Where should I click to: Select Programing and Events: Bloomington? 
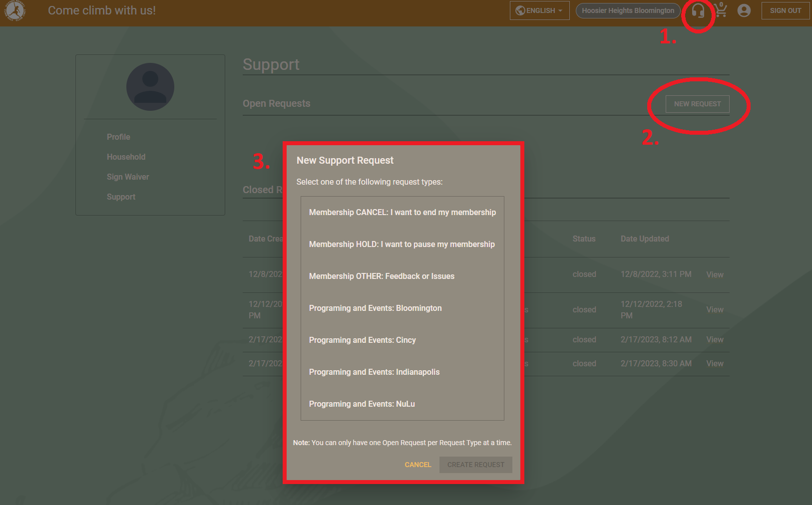403,308
